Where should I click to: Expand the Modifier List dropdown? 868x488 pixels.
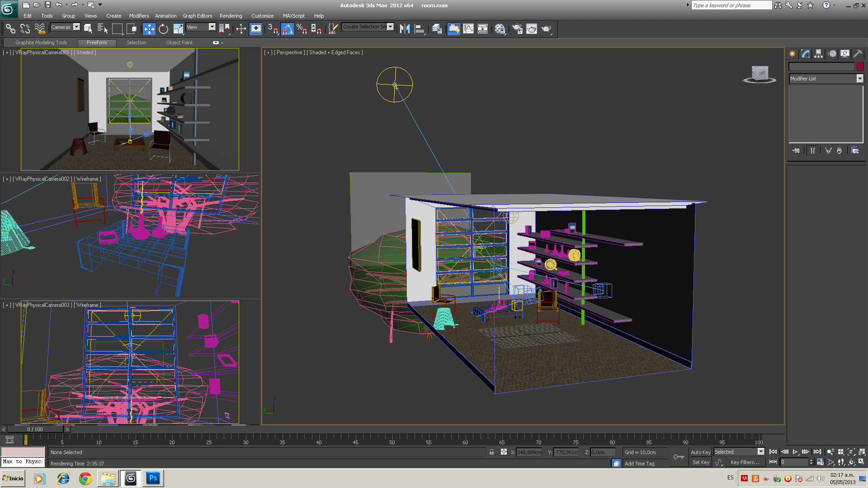click(x=859, y=79)
